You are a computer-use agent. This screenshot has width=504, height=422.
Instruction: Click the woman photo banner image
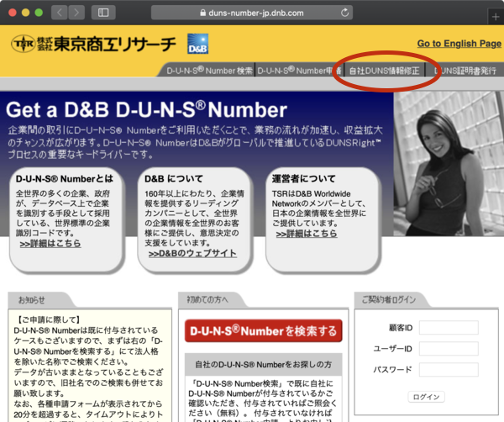[x=449, y=164]
